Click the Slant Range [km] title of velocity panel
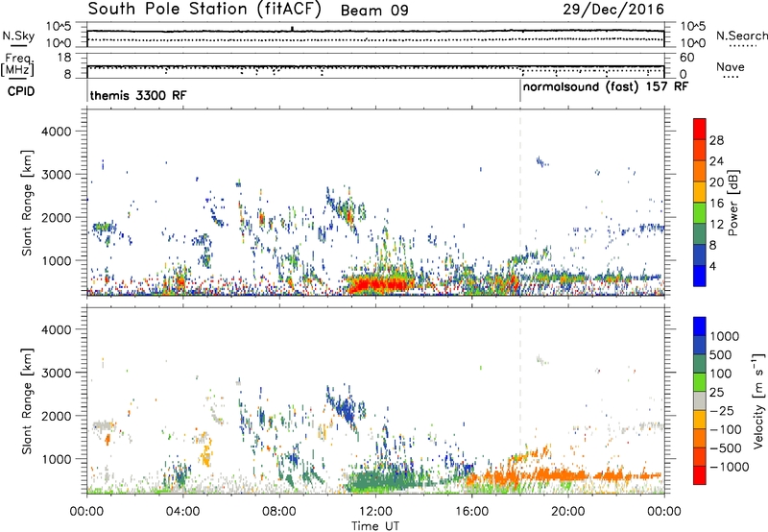The width and height of the screenshot is (768, 532). (x=27, y=400)
